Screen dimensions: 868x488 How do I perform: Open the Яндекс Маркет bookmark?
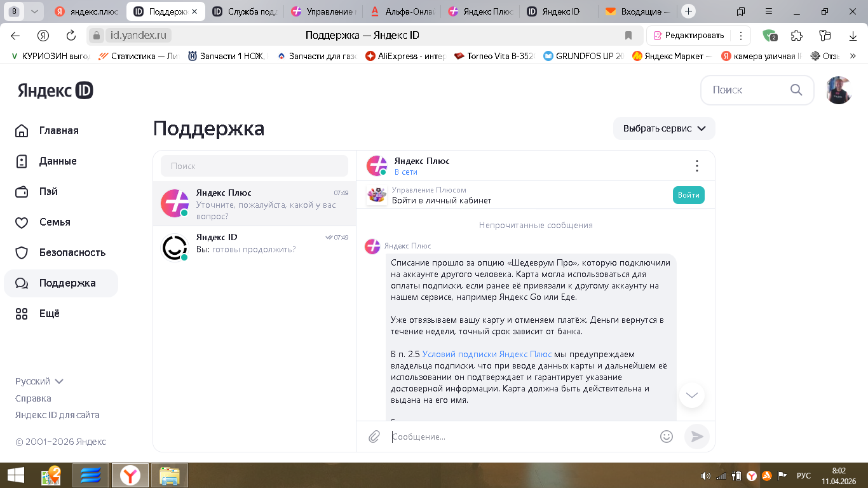(672, 56)
